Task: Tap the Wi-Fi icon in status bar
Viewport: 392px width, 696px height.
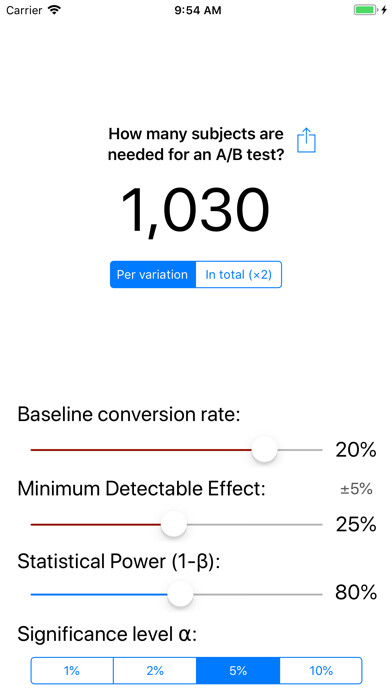Action: (55, 10)
